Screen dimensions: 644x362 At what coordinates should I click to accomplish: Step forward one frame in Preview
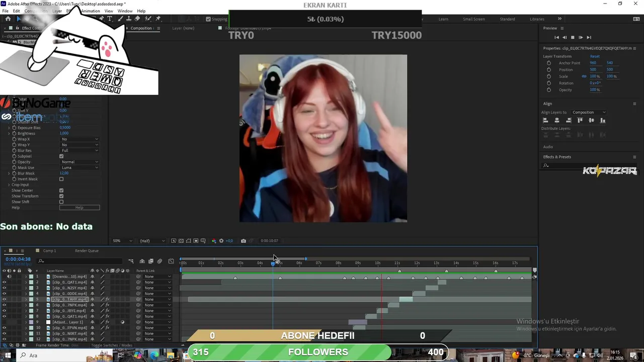pyautogui.click(x=581, y=37)
